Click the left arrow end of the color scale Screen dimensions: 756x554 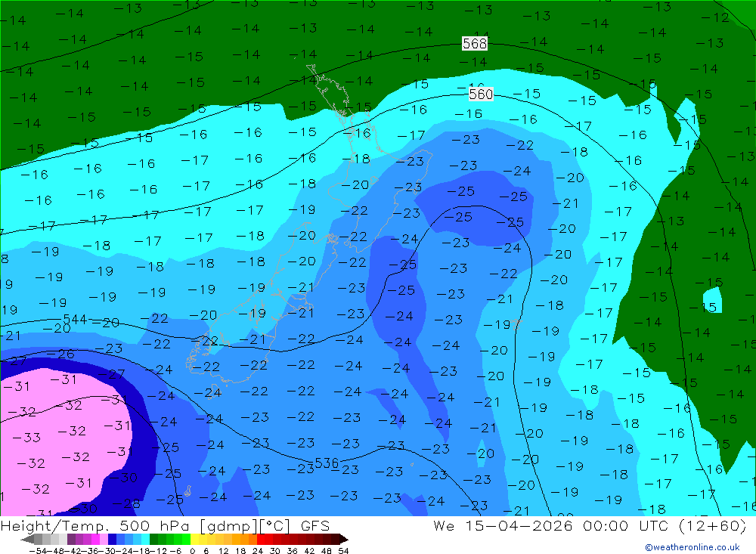click(27, 540)
